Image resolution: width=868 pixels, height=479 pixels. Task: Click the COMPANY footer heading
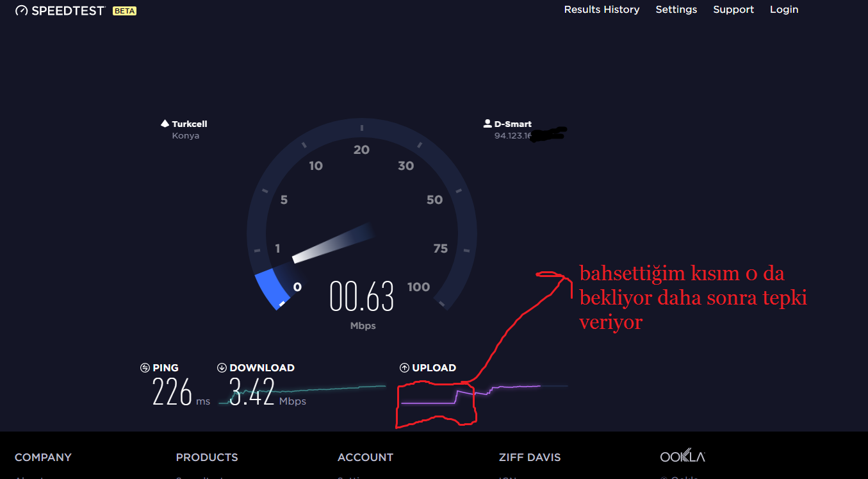(43, 457)
